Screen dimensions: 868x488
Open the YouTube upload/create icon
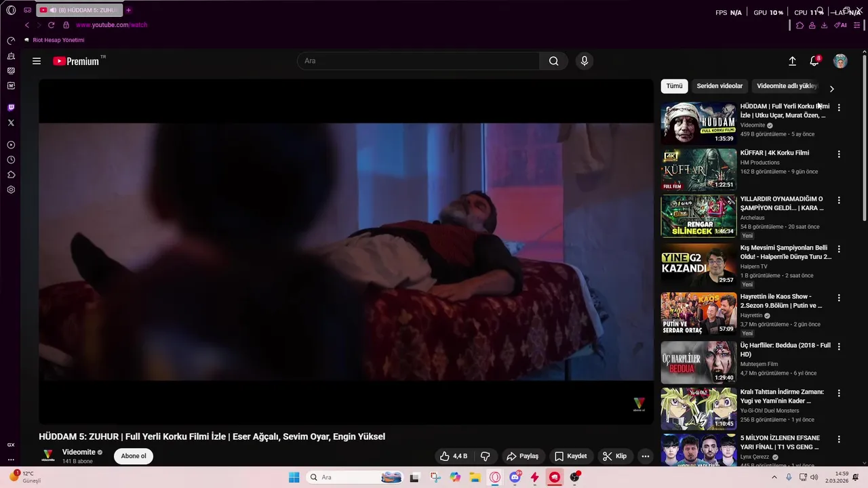792,61
